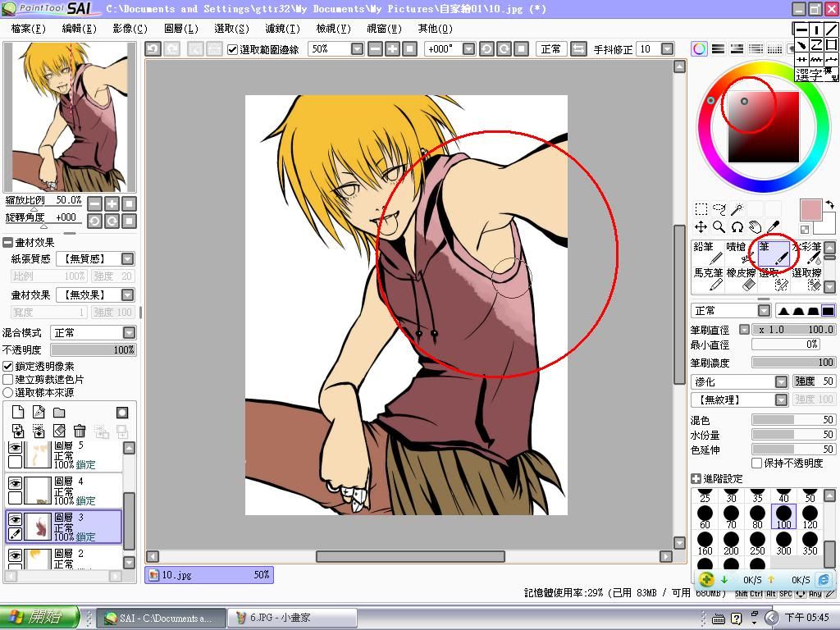Click the 開始 Start button
The image size is (840, 630).
point(39,618)
